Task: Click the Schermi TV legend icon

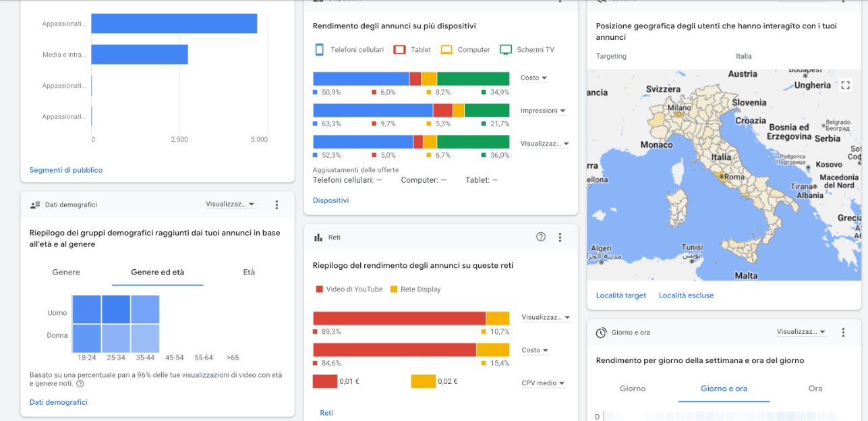Action: click(506, 49)
